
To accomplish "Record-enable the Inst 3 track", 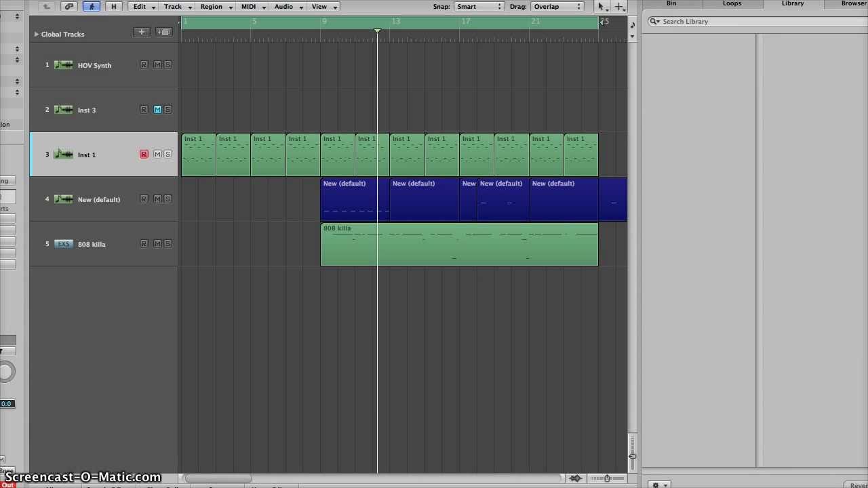I will point(144,110).
